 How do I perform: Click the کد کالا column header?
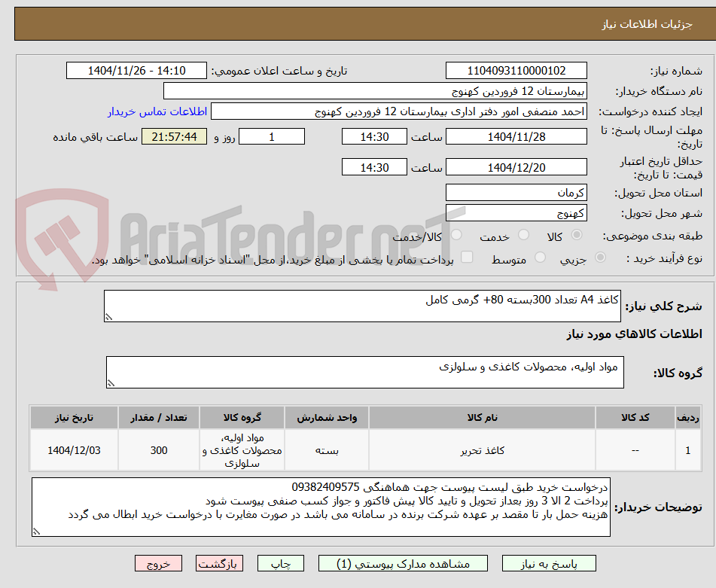635,417
